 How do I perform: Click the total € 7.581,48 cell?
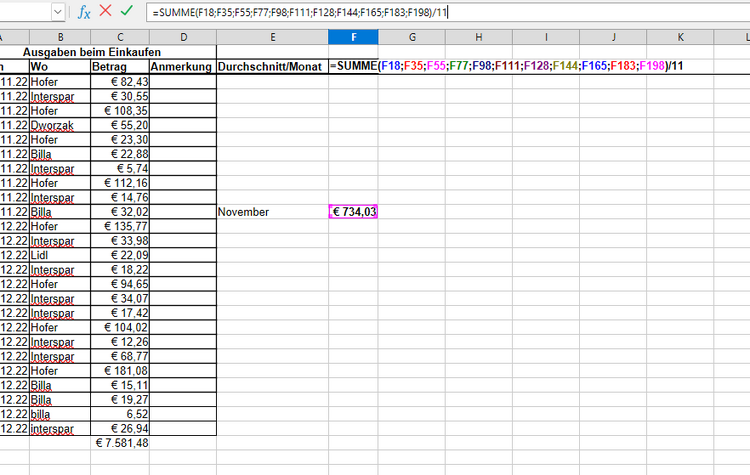point(120,442)
